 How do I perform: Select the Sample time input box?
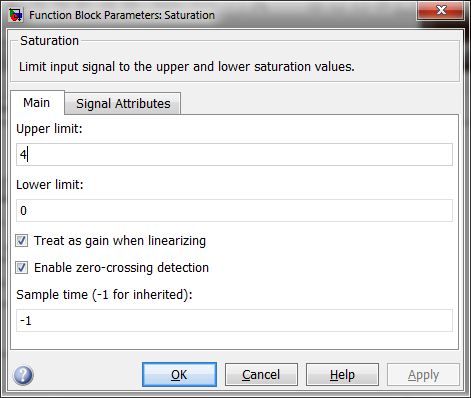234,321
